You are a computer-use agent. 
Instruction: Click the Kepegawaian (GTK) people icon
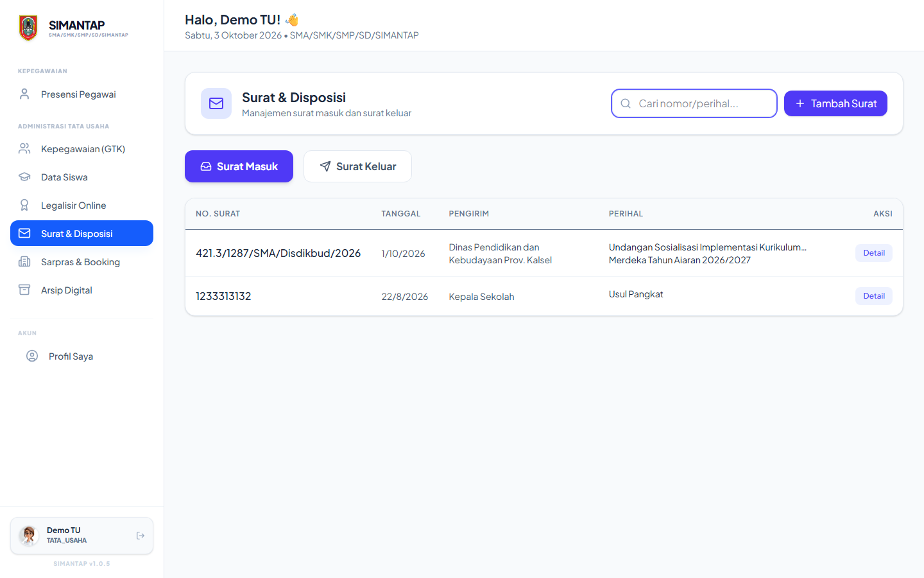[x=24, y=149]
